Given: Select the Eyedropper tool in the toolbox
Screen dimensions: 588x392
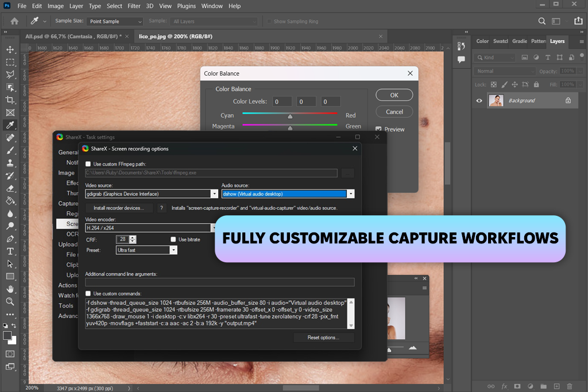Looking at the screenshot, I should point(10,125).
